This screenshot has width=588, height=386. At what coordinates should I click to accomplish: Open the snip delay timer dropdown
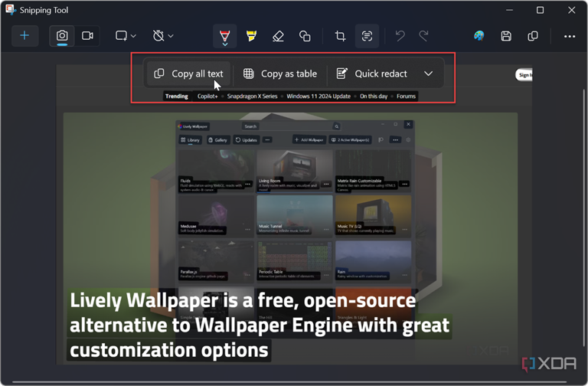163,36
